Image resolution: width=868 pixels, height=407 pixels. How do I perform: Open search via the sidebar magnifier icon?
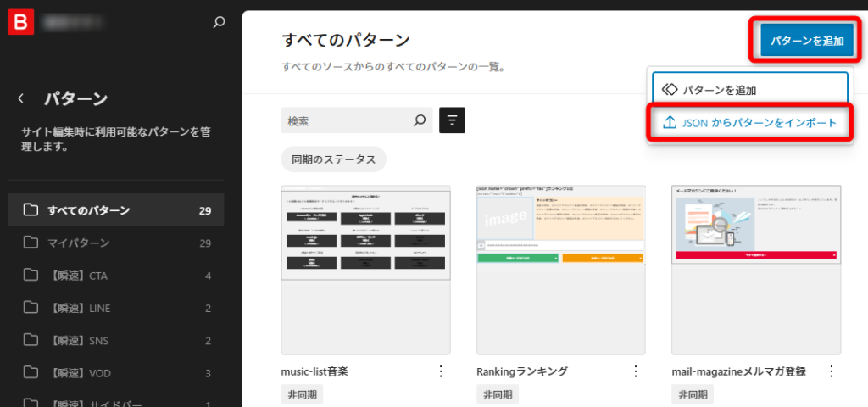pyautogui.click(x=219, y=22)
